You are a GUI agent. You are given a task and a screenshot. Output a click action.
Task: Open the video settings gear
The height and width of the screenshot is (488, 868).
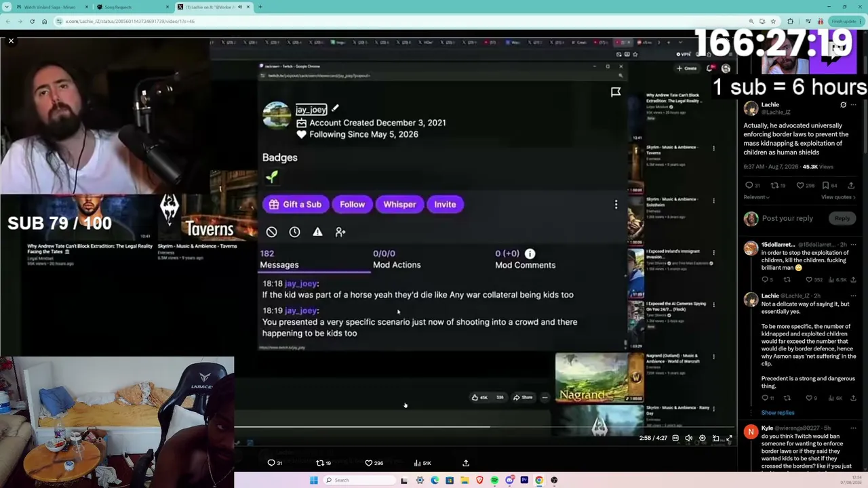703,439
